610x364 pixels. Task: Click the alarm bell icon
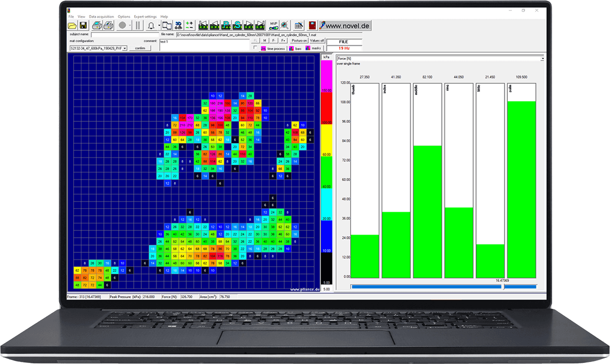[151, 25]
